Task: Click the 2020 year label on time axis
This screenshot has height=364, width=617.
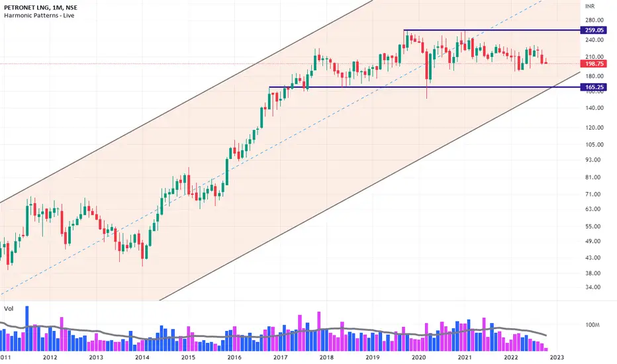Action: tap(418, 357)
